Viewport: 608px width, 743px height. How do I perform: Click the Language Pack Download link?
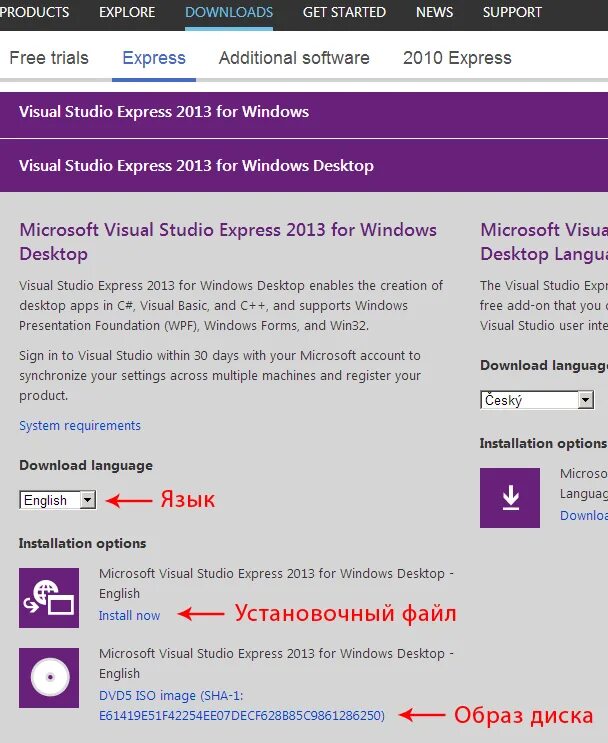click(x=584, y=516)
